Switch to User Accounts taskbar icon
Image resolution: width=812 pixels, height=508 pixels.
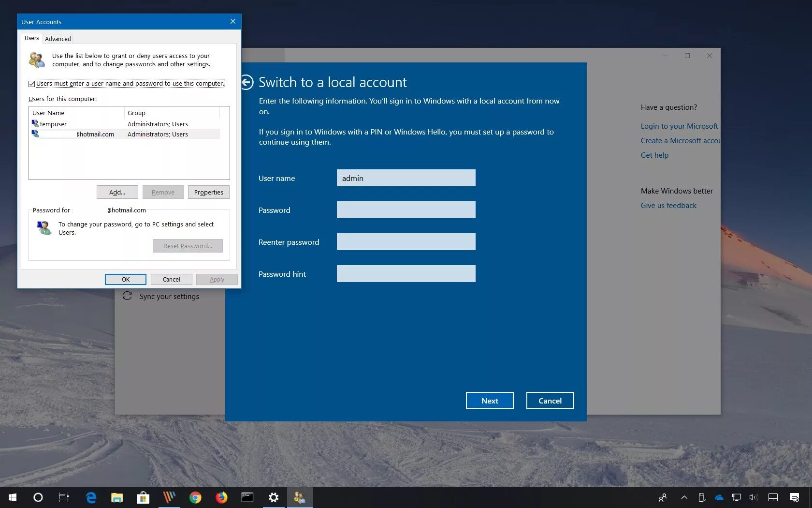(x=300, y=497)
